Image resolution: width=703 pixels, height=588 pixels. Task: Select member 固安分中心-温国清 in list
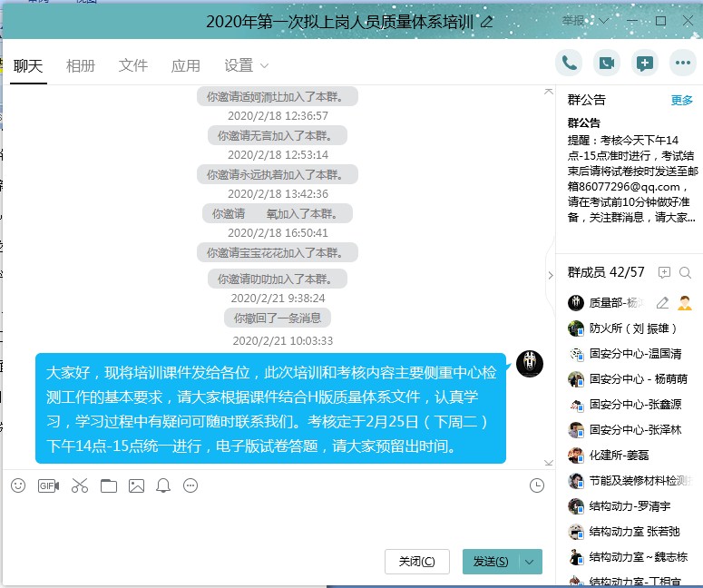635,354
